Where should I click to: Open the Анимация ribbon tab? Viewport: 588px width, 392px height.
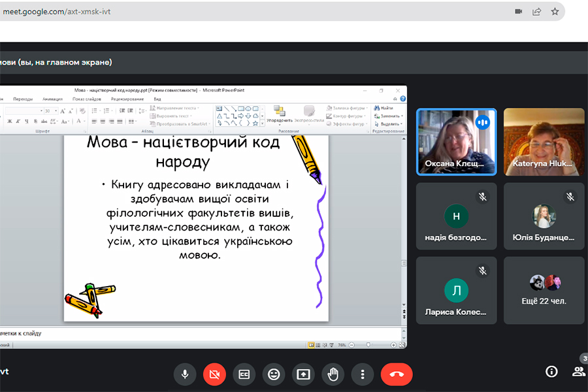[52, 99]
